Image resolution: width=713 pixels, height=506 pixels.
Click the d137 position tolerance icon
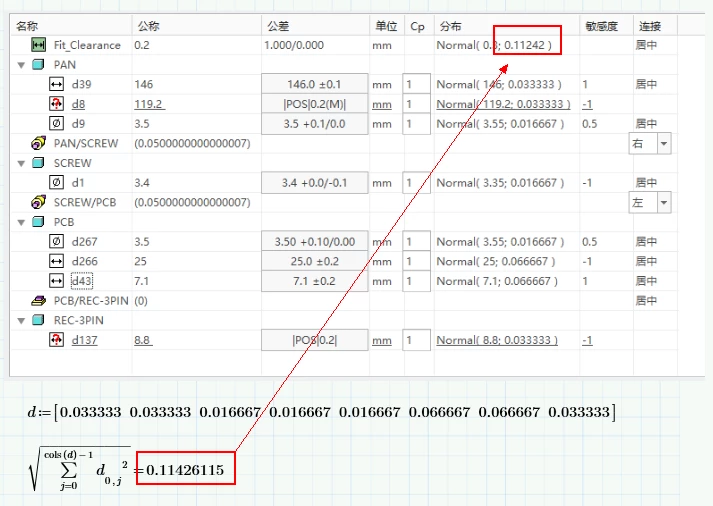tap(56, 340)
